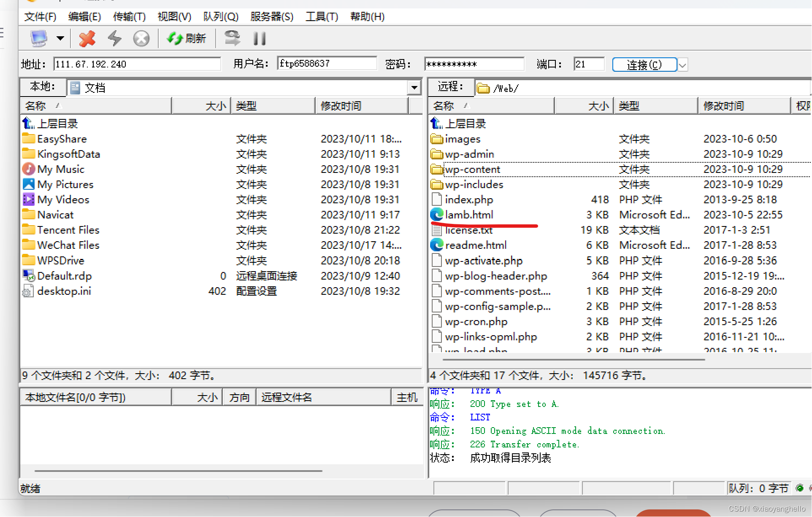Click the pause transfer icon
This screenshot has height=517, width=812.
click(x=260, y=39)
